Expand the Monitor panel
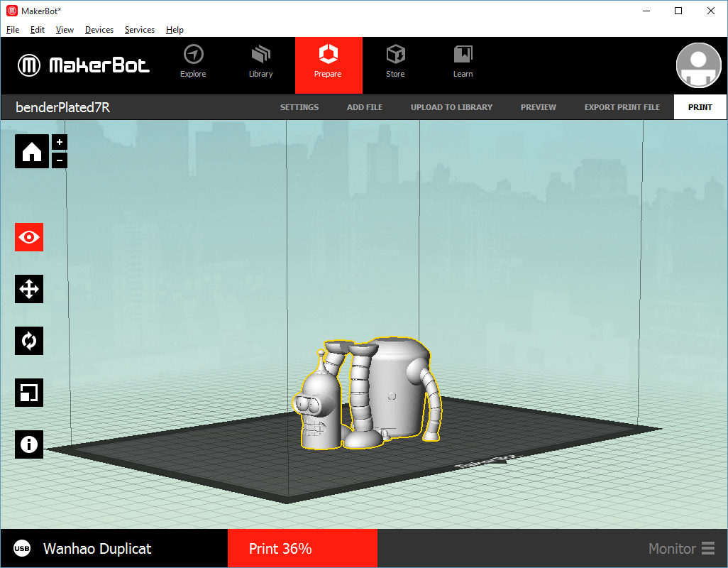728x568 pixels. 682,549
